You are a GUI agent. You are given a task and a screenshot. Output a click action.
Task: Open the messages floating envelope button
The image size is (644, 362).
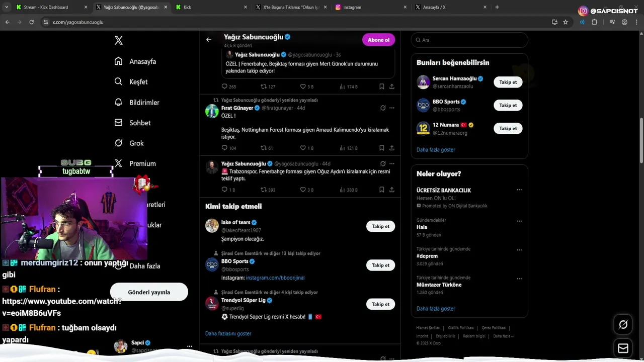[x=623, y=348]
